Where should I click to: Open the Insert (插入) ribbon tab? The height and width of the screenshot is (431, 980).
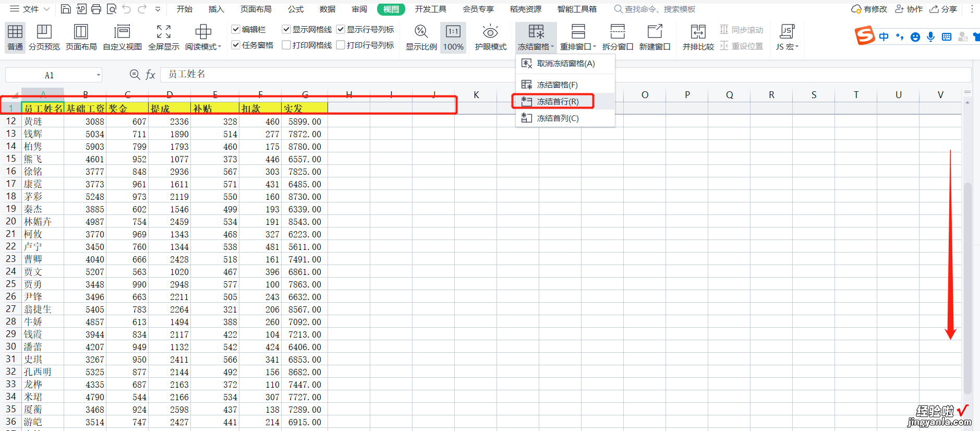coord(216,9)
